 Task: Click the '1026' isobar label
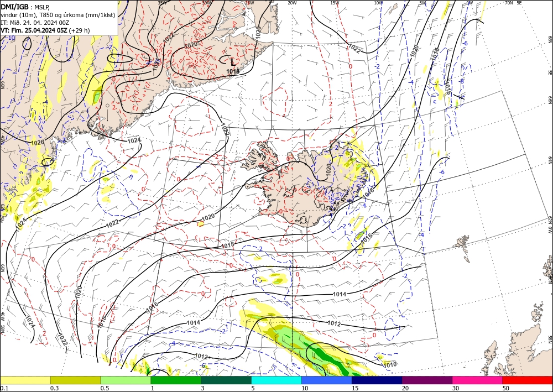coord(38,143)
